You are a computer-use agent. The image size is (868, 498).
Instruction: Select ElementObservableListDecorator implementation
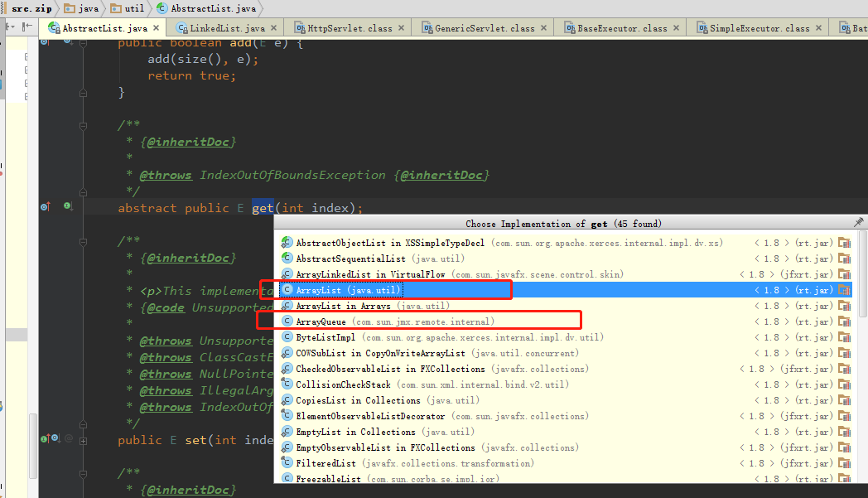565,416
